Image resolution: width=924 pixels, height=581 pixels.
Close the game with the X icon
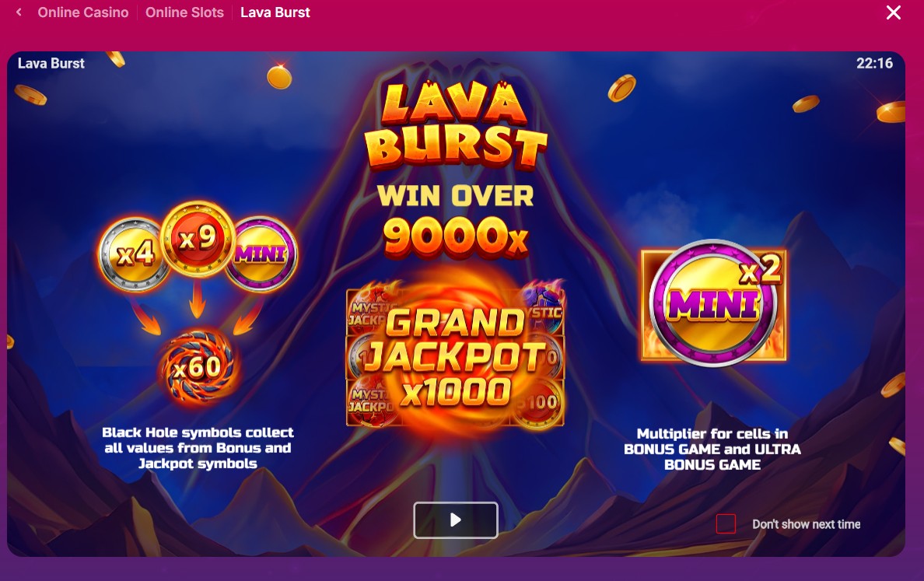(x=894, y=12)
